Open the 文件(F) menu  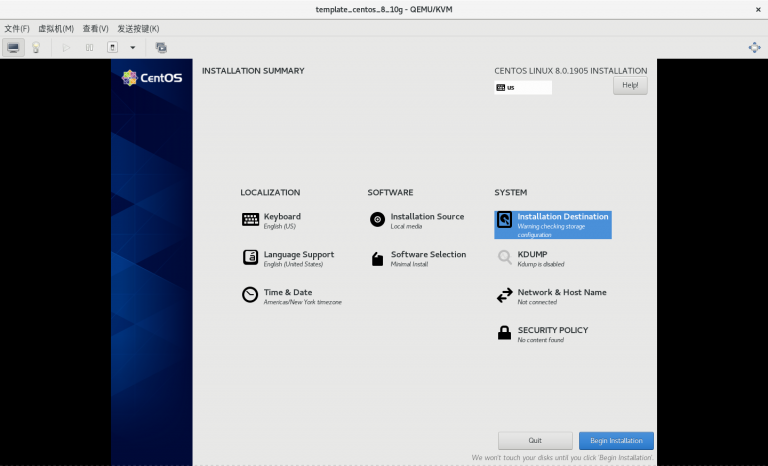(17, 28)
